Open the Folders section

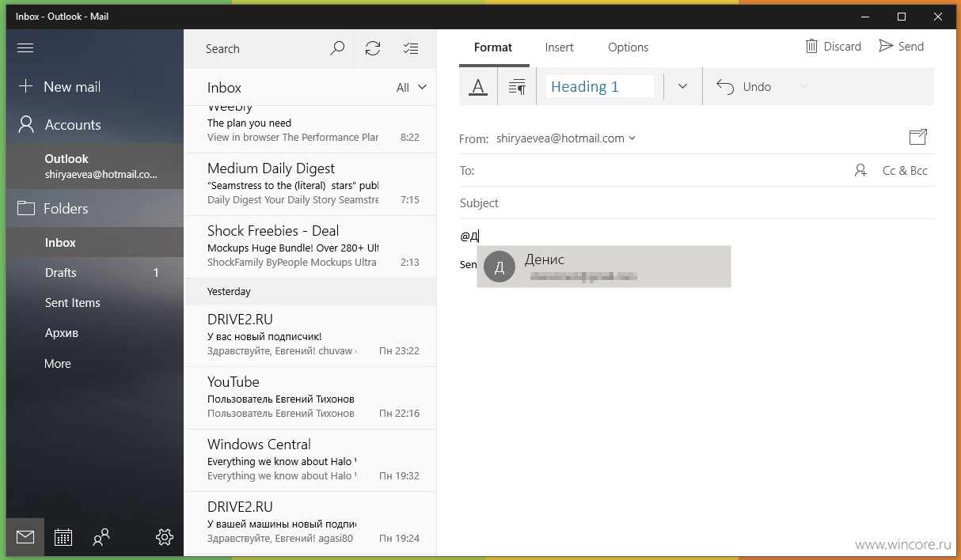tap(95, 209)
